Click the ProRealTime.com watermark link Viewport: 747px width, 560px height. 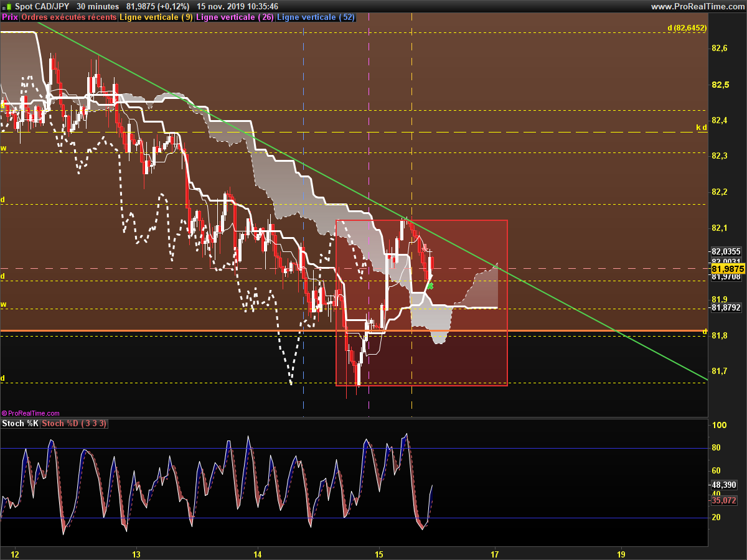(31, 413)
